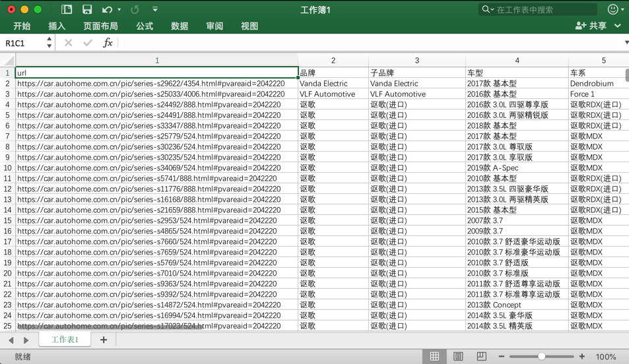Screen dimensions: 629x364
Task: Click the 共享 share button
Action: click(x=591, y=26)
